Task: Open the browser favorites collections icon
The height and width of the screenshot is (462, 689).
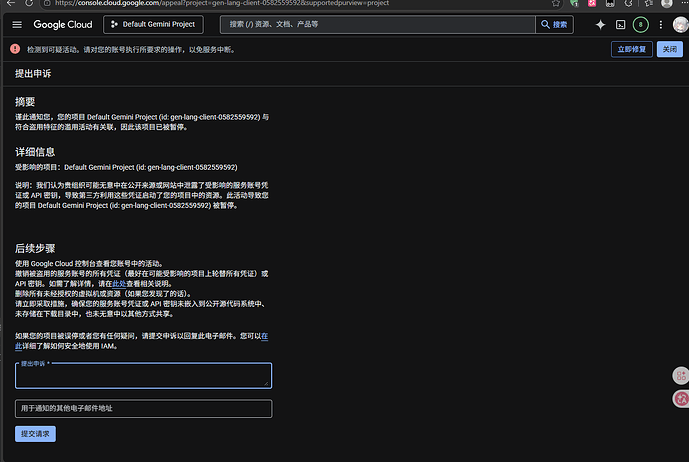Action: pyautogui.click(x=649, y=4)
